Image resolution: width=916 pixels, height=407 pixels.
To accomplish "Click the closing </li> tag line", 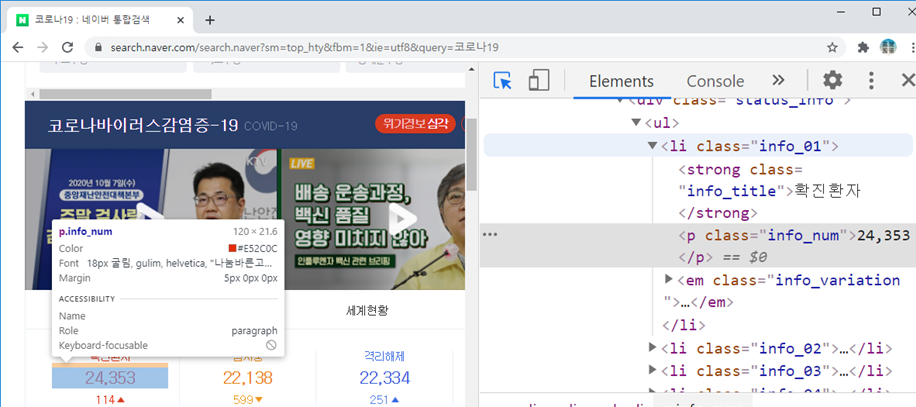I will tap(683, 325).
